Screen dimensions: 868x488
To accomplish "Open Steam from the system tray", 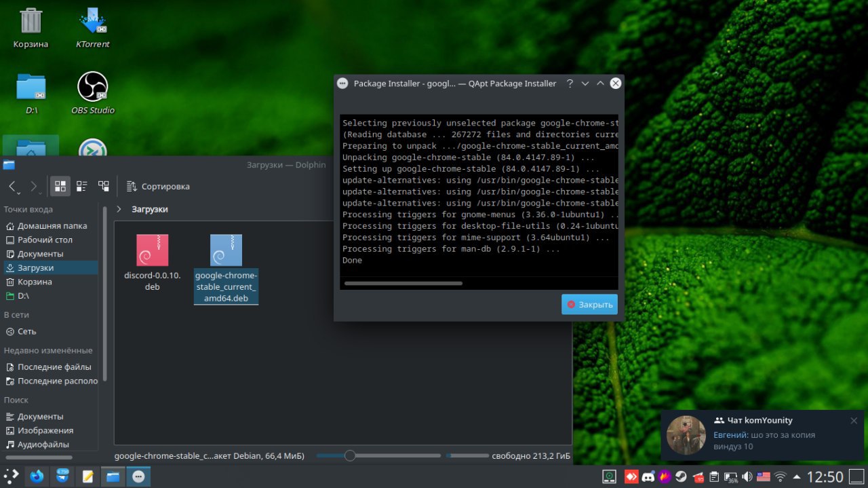I will pos(681,477).
